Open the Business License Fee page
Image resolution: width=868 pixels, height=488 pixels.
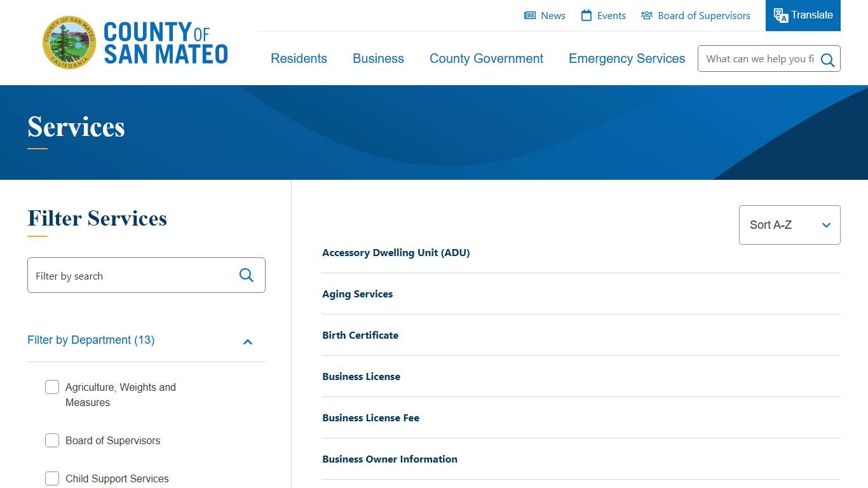[370, 417]
